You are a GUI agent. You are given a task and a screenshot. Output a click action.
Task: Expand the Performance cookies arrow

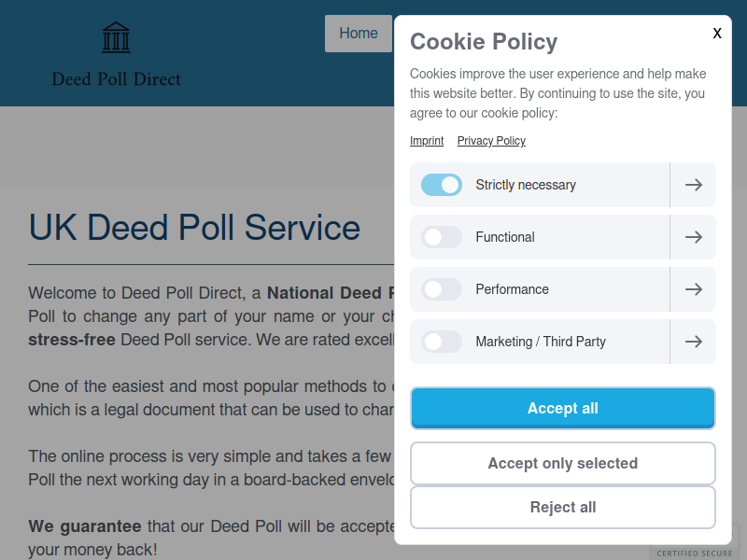pyautogui.click(x=693, y=289)
